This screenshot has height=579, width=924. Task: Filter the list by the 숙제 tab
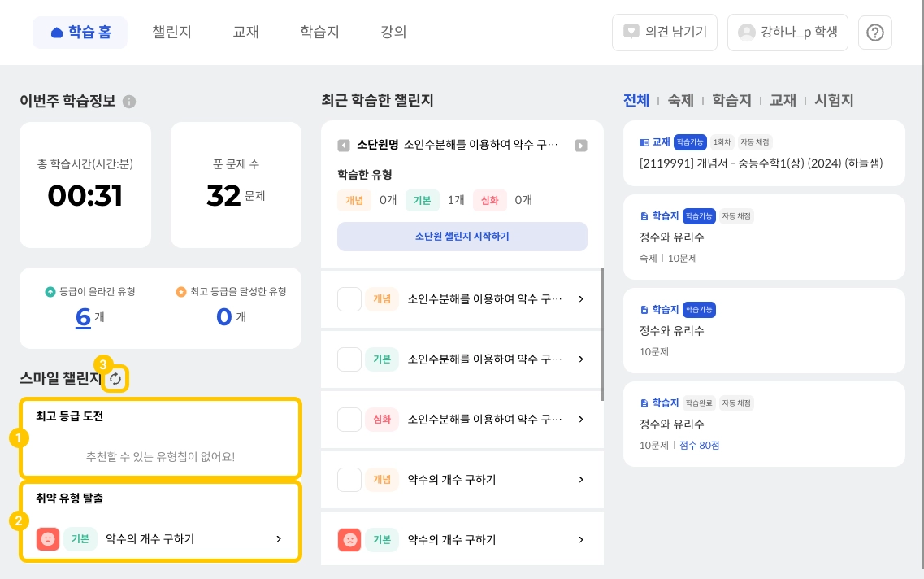point(681,101)
